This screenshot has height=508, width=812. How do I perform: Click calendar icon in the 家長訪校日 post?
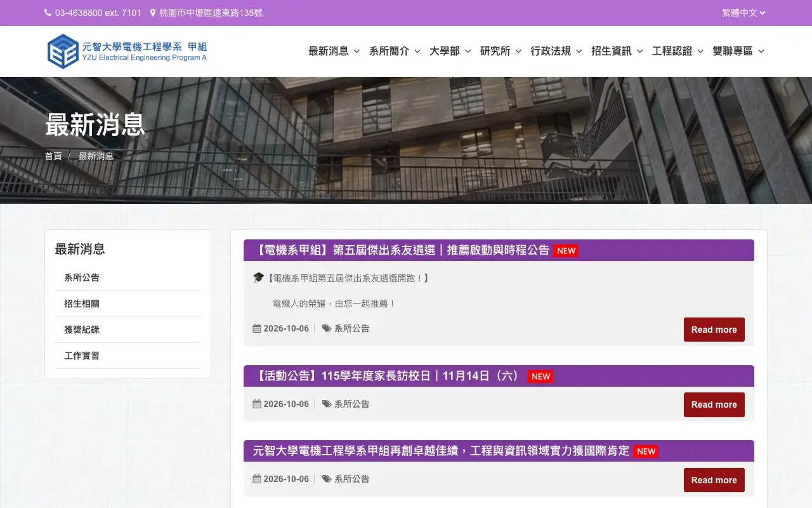pos(257,404)
